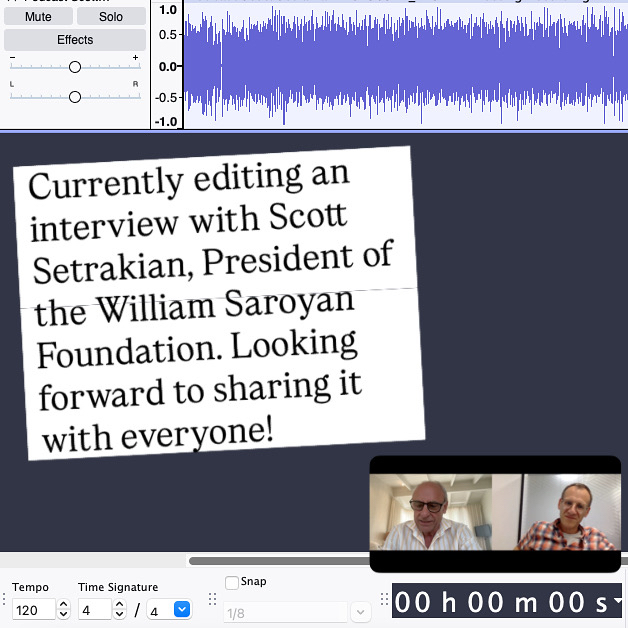Click the grip handle left of Tempo
The width and height of the screenshot is (628, 628).
[x=4, y=600]
